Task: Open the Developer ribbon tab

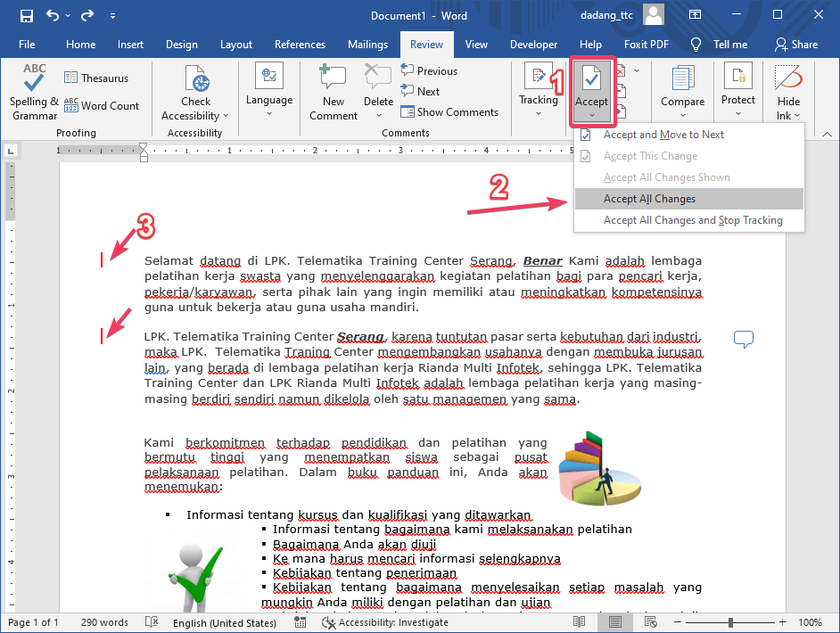Action: (533, 44)
